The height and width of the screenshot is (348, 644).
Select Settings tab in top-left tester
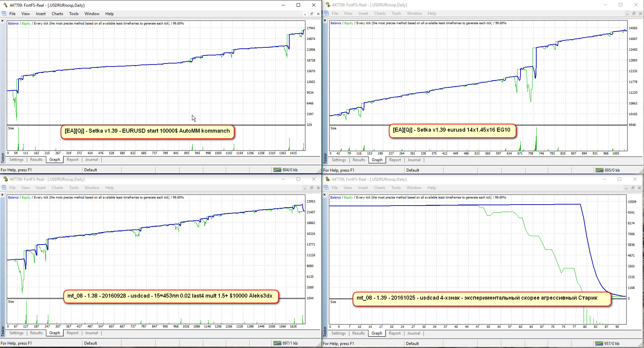16,160
